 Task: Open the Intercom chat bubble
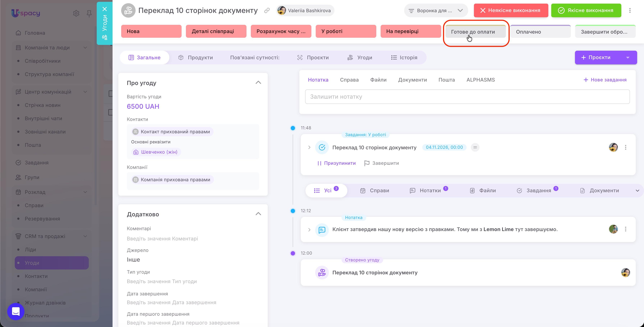click(x=16, y=311)
